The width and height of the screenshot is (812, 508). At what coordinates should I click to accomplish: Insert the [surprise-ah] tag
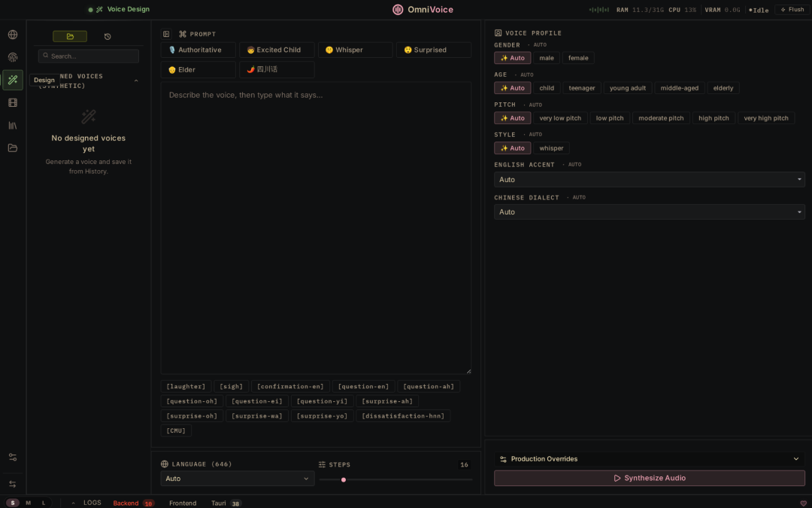(387, 401)
